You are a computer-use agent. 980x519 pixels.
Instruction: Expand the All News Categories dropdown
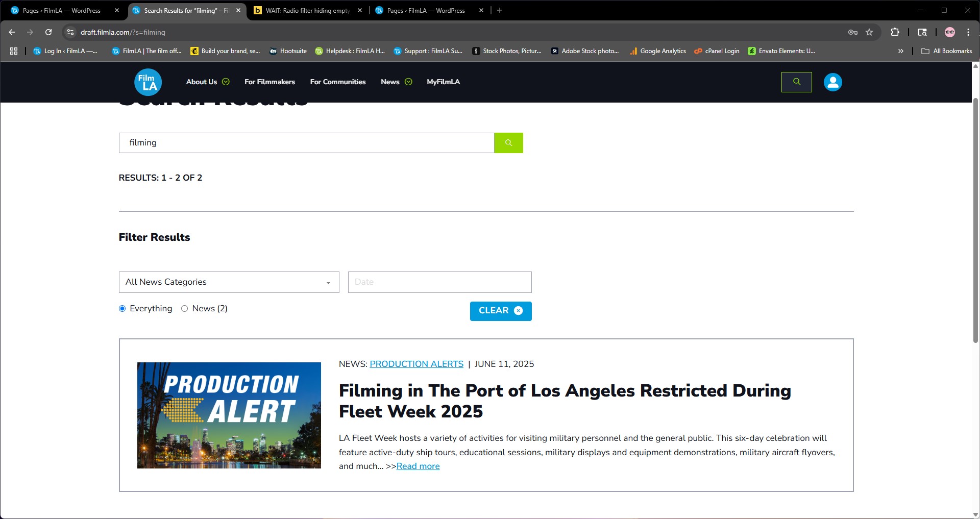pos(229,282)
